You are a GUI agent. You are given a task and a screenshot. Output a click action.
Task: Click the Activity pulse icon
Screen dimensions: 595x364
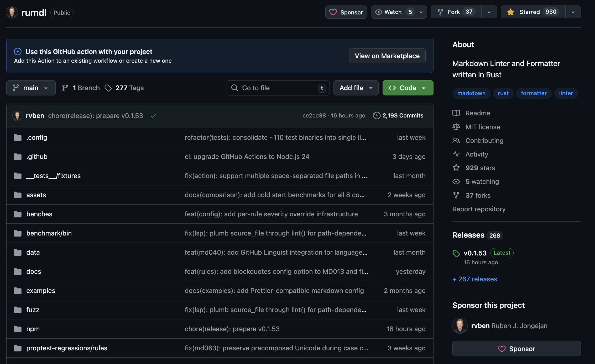click(456, 154)
